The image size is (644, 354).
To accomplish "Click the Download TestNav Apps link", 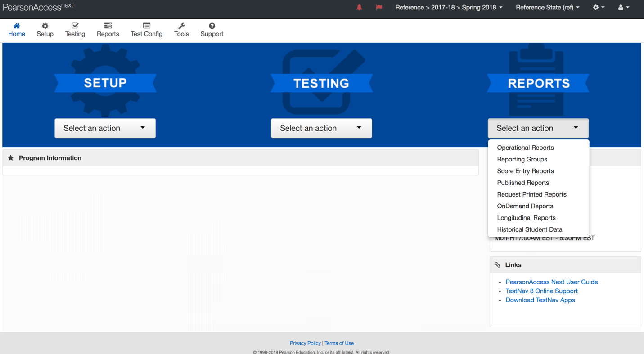I will 540,300.
